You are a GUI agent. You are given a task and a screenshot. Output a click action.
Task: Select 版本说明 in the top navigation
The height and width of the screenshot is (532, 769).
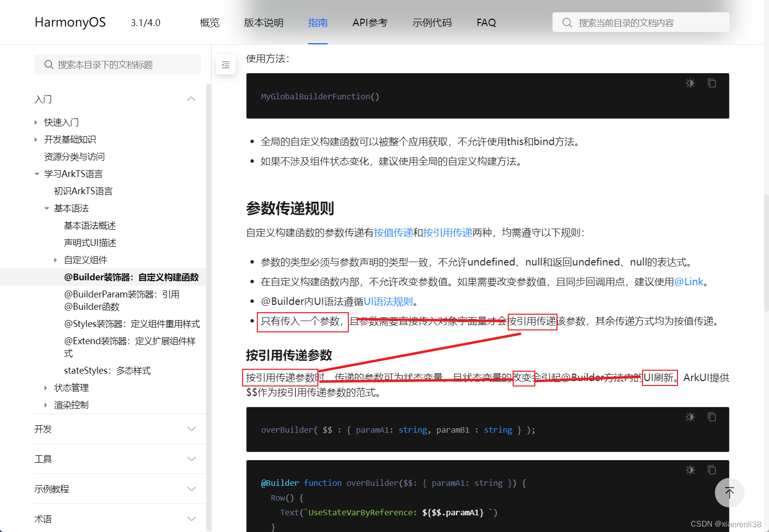click(x=263, y=22)
